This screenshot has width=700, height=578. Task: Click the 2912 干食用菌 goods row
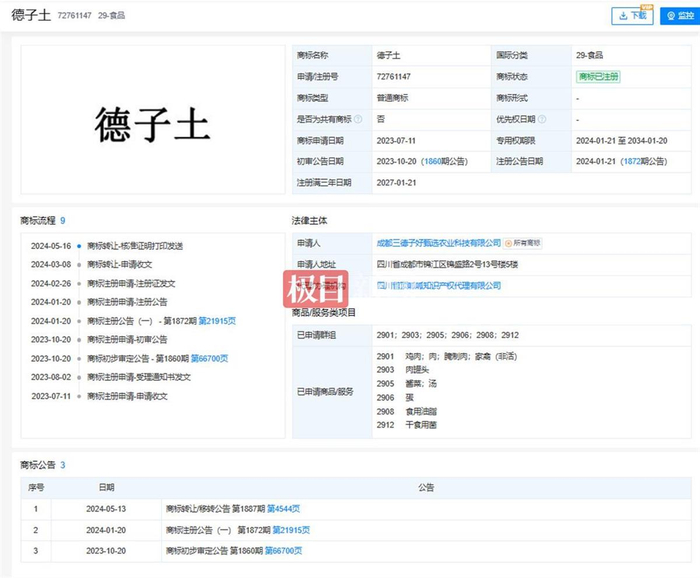click(407, 425)
